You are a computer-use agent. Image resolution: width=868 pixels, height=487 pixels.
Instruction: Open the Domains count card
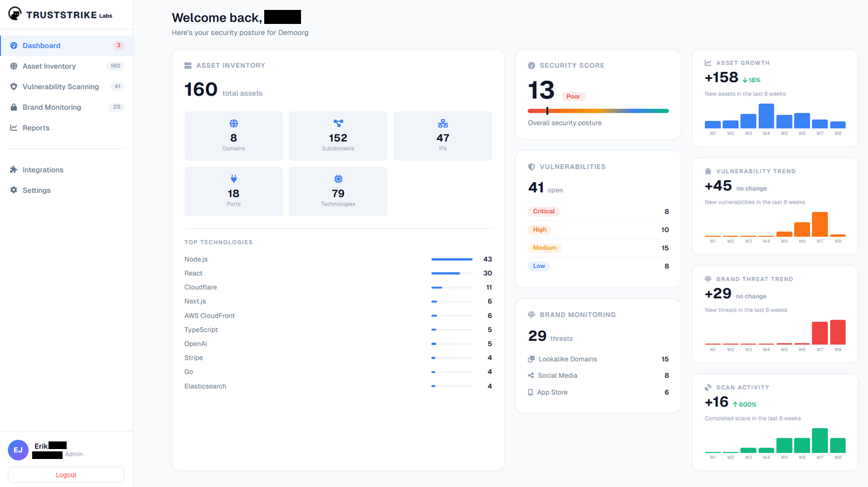[234, 135]
